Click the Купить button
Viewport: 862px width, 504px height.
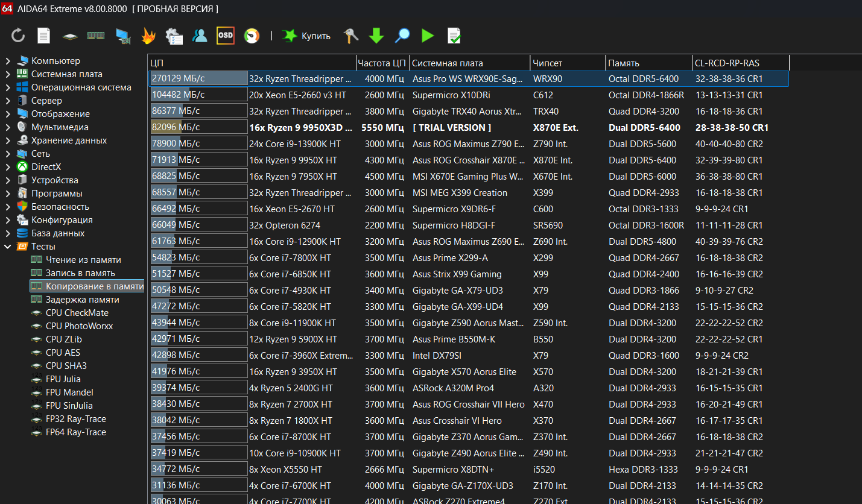[306, 36]
